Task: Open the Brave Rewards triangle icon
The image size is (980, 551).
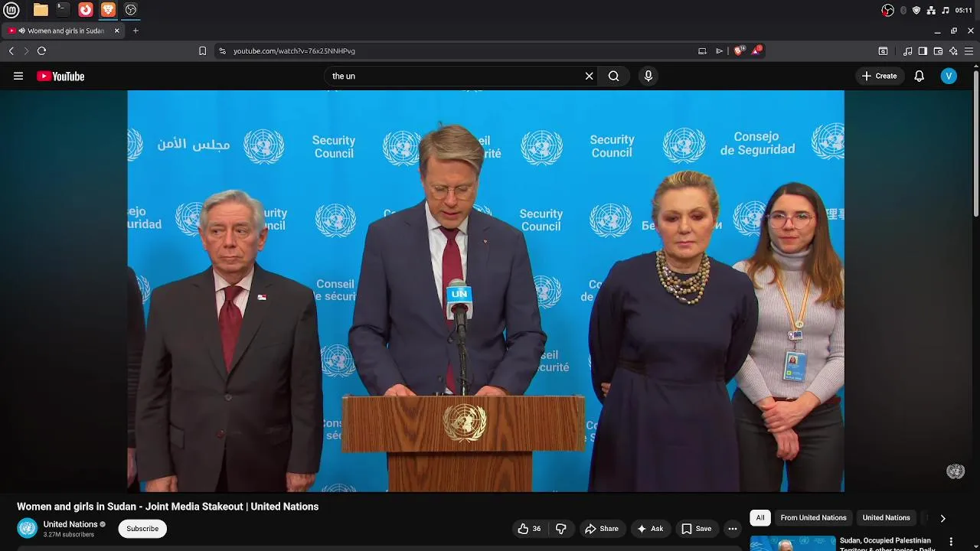Action: (756, 51)
